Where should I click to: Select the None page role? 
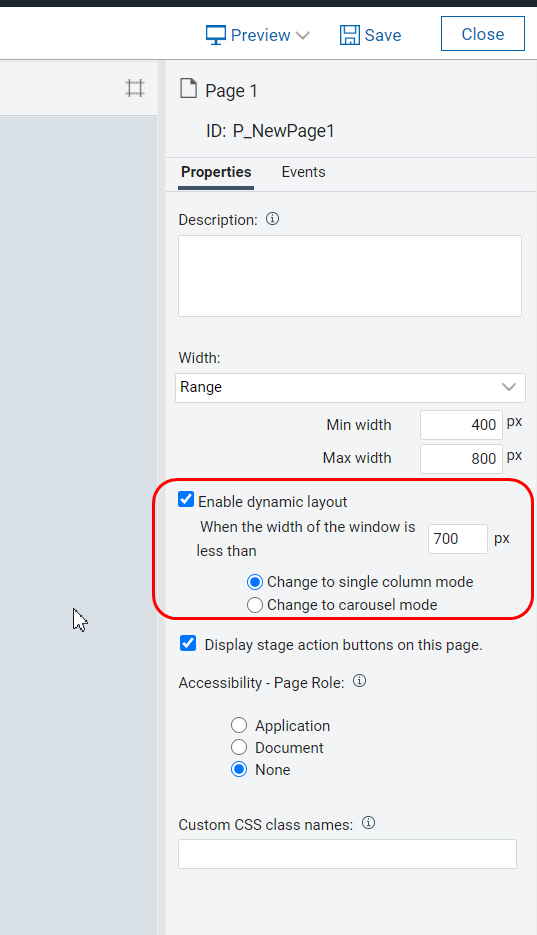(x=239, y=769)
